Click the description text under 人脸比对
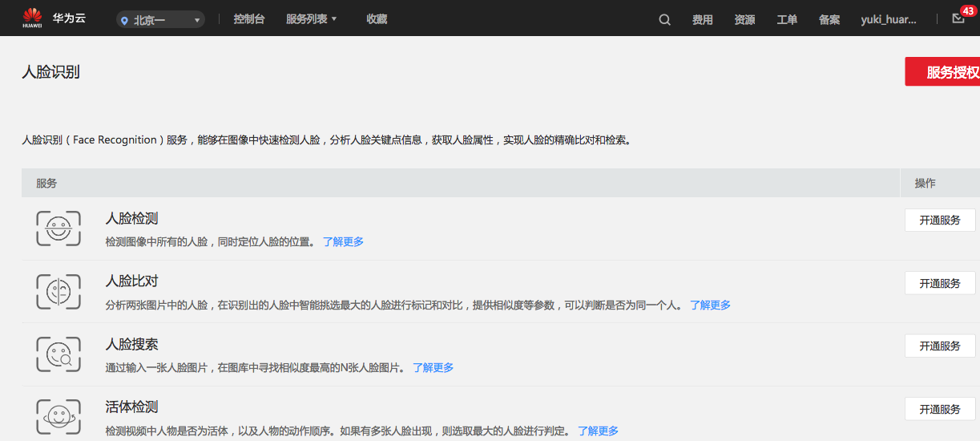The width and height of the screenshot is (980, 441). (394, 305)
